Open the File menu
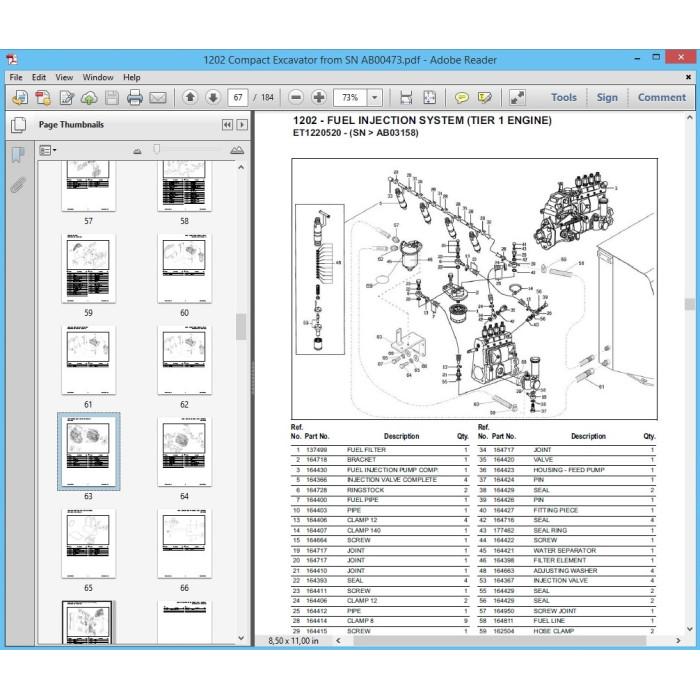This screenshot has width=700, height=700. 16,77
